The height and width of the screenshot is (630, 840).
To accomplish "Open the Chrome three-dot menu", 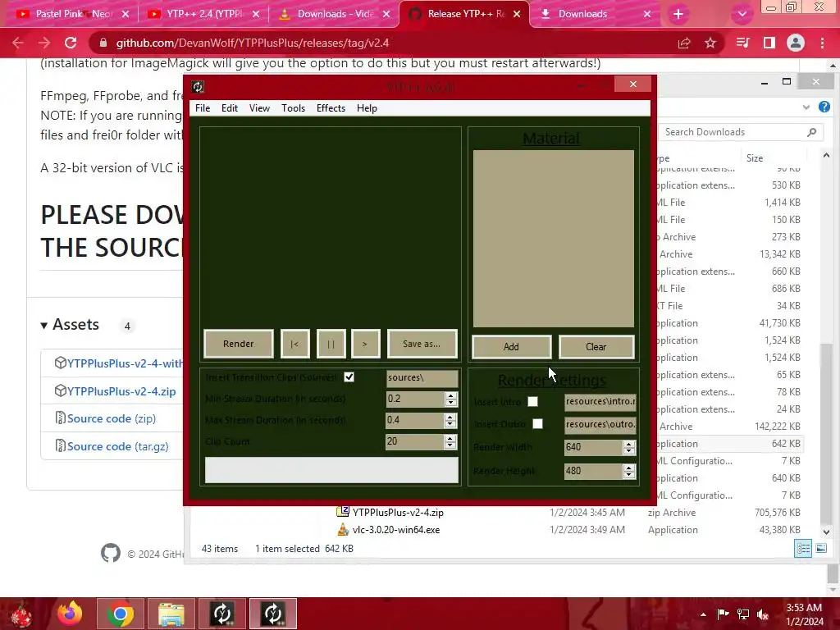I will 822,43.
